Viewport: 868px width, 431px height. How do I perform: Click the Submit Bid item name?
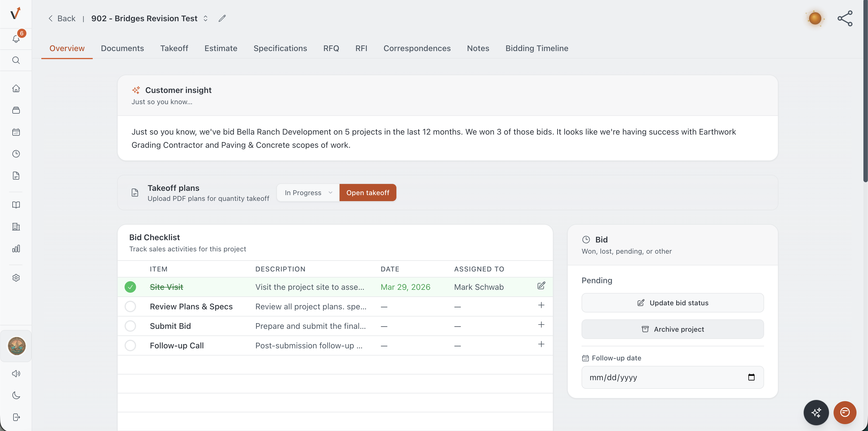click(170, 326)
